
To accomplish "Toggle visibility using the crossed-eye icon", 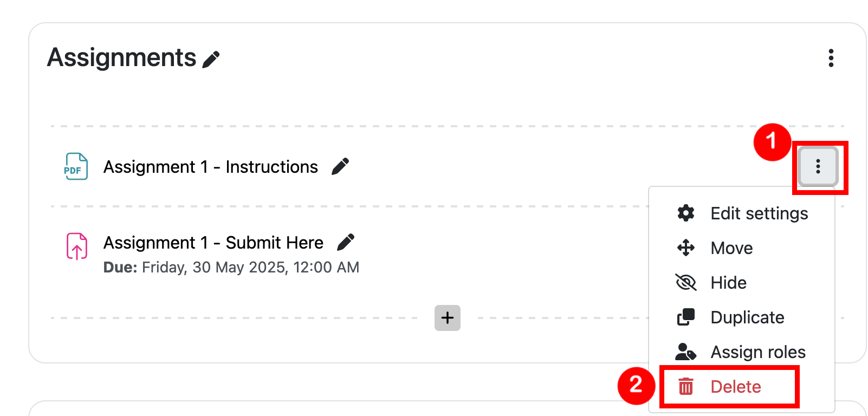I will [x=686, y=283].
